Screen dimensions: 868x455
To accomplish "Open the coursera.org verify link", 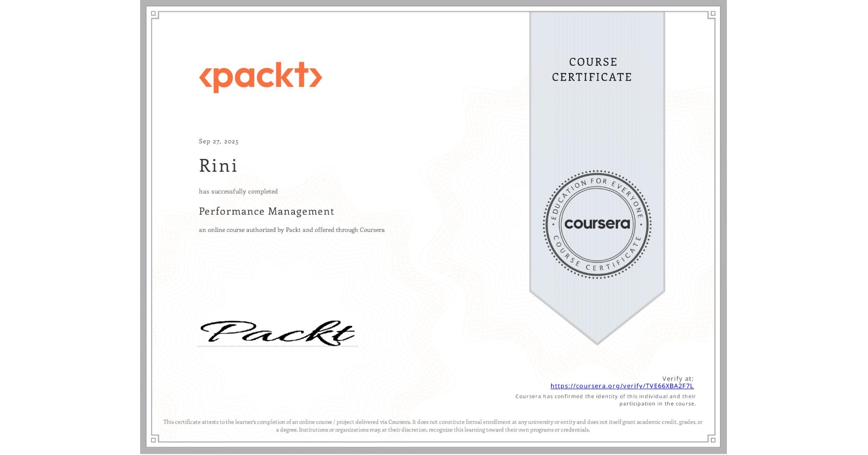I will click(622, 386).
